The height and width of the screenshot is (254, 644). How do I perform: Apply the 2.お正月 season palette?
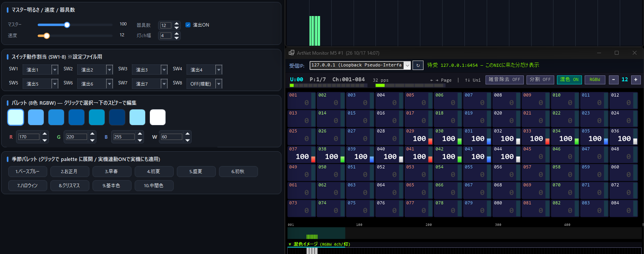(x=70, y=171)
